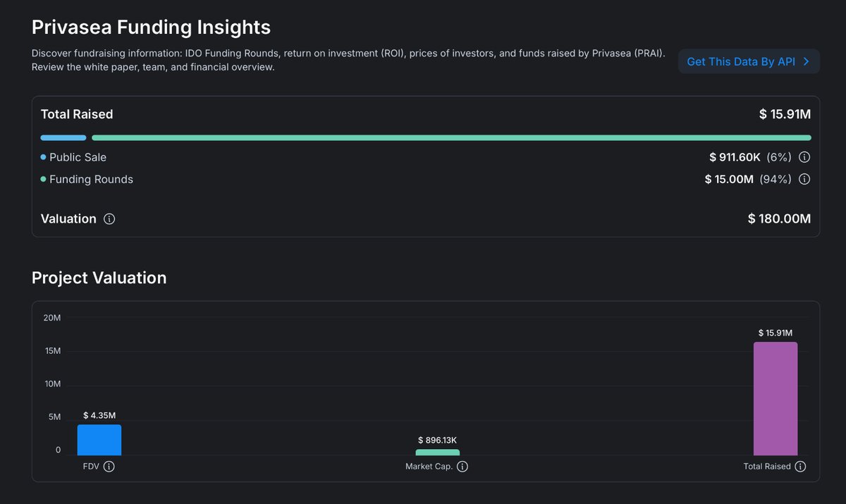Image resolution: width=846 pixels, height=504 pixels.
Task: Click the $ 15.91M Total Raised value
Action: (785, 113)
